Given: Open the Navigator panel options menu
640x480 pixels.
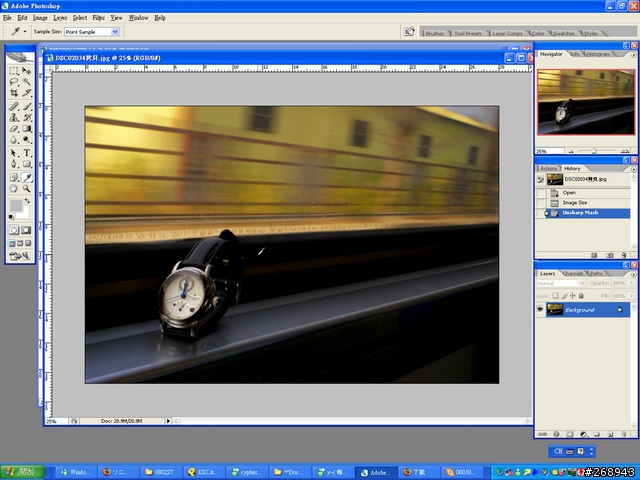Looking at the screenshot, I should [633, 55].
